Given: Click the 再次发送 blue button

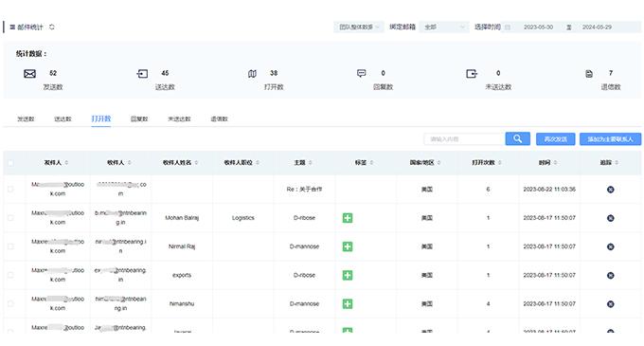Looking at the screenshot, I should pyautogui.click(x=555, y=139).
